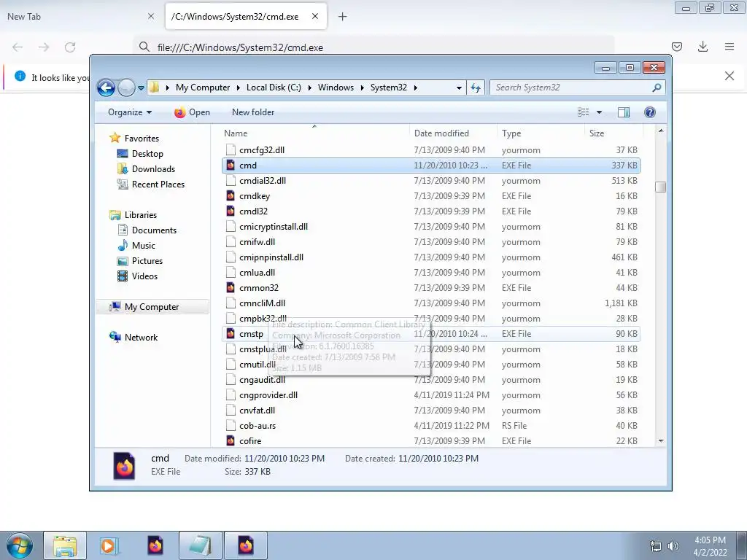Select the cob-au.rs file name
The height and width of the screenshot is (560, 747).
point(258,426)
